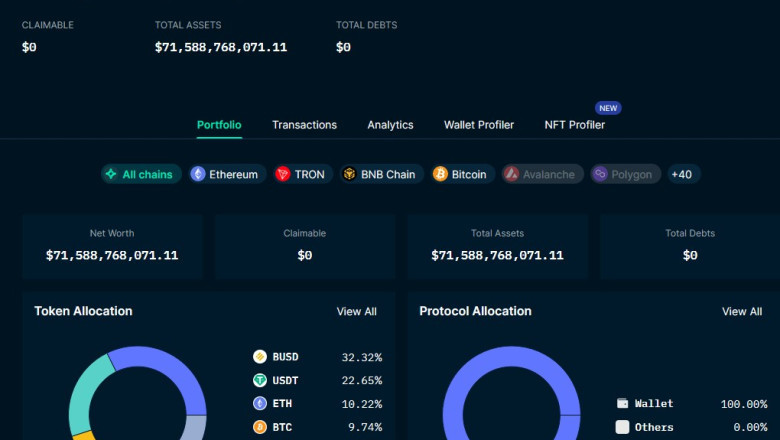Image resolution: width=780 pixels, height=440 pixels.
Task: Click the TOTAL ASSETS header amount at top
Action: coord(221,47)
